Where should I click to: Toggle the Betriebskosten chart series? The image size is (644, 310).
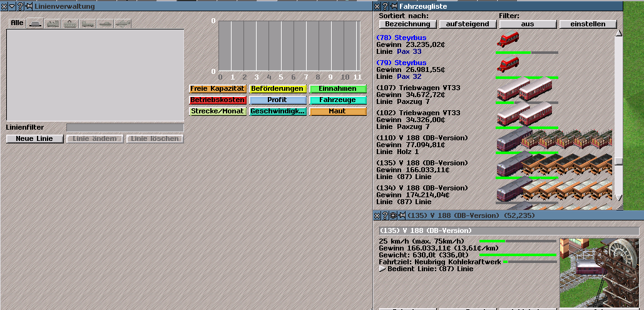217,100
